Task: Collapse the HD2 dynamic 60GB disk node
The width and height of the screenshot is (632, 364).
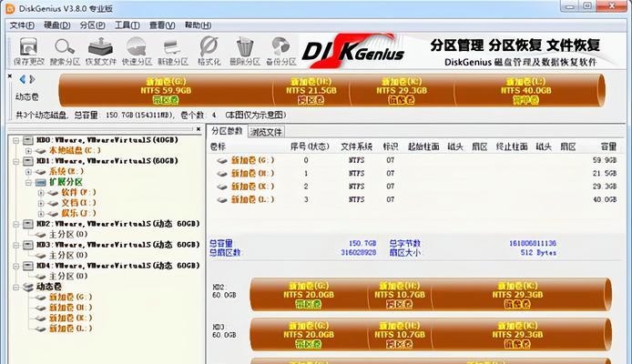Action: click(16, 224)
